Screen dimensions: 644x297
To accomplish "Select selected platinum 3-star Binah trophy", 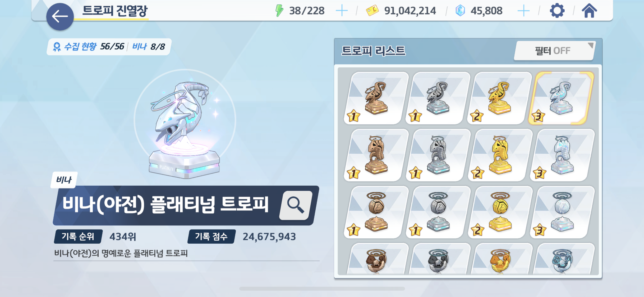I will click(562, 98).
